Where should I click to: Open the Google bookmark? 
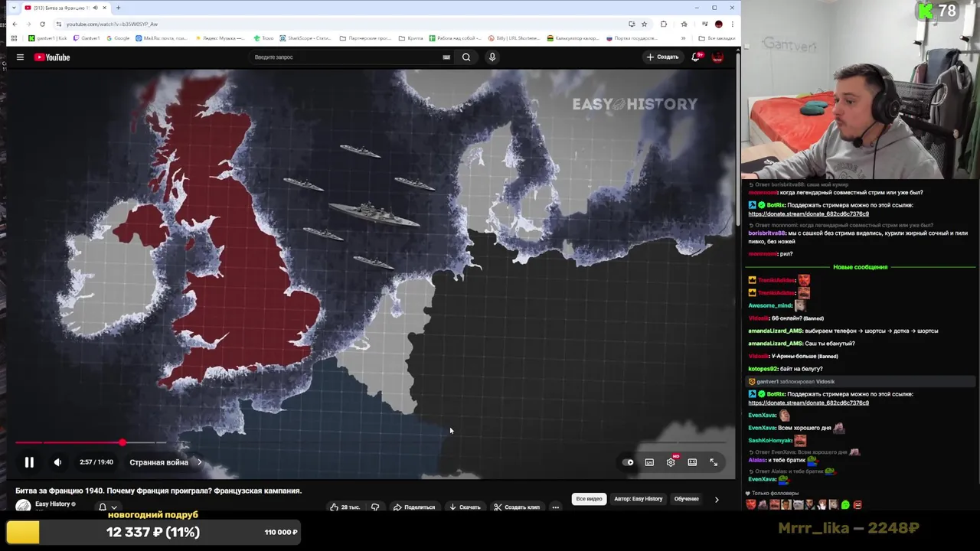(118, 38)
